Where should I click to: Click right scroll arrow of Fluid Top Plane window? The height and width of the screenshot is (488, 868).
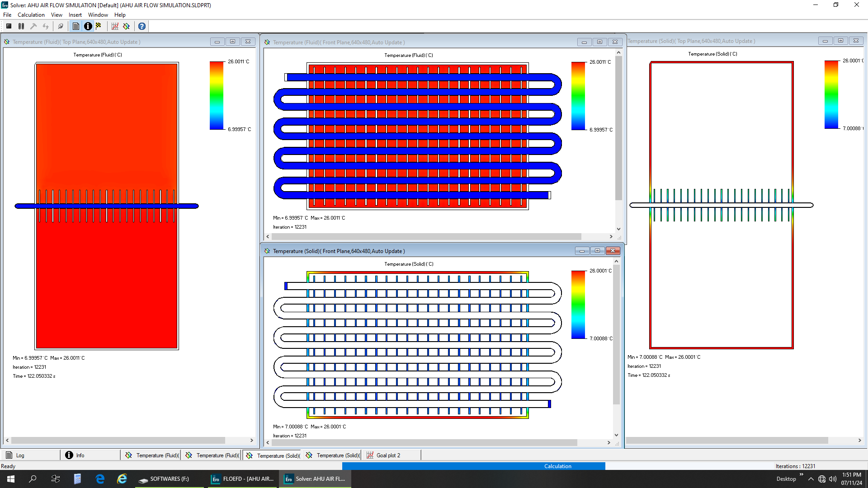(252, 440)
